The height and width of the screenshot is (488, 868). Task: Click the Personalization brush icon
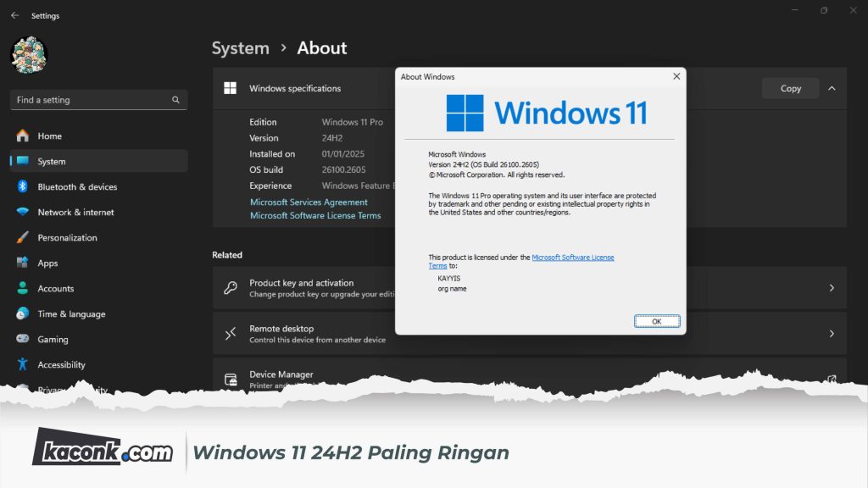click(x=23, y=237)
